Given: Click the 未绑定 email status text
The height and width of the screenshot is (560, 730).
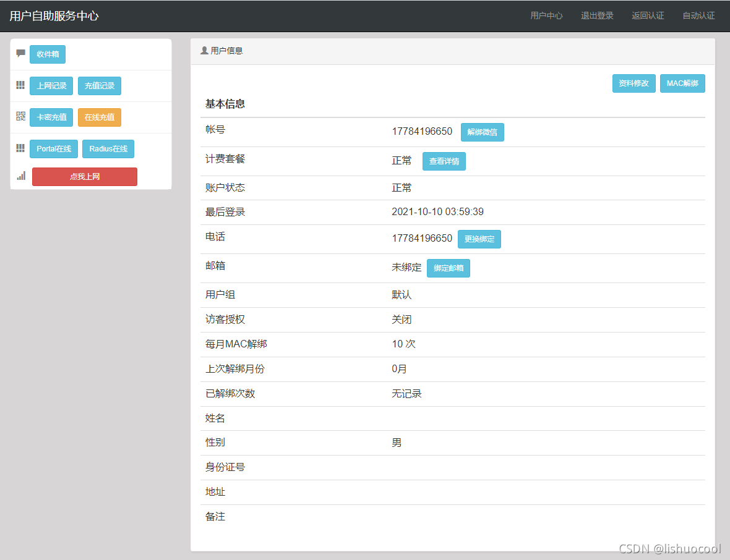Looking at the screenshot, I should pos(406,268).
